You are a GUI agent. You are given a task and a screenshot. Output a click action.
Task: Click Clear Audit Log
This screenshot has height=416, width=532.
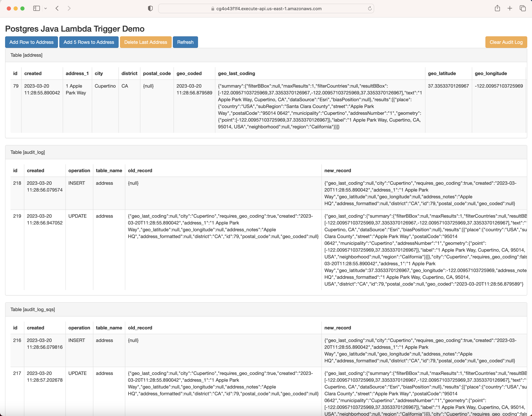click(506, 42)
